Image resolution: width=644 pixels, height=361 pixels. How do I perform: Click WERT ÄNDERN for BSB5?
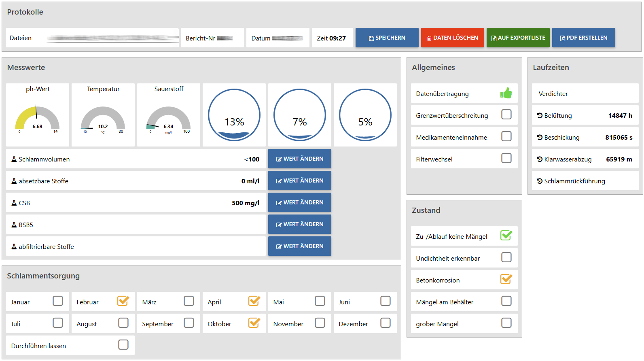click(299, 224)
